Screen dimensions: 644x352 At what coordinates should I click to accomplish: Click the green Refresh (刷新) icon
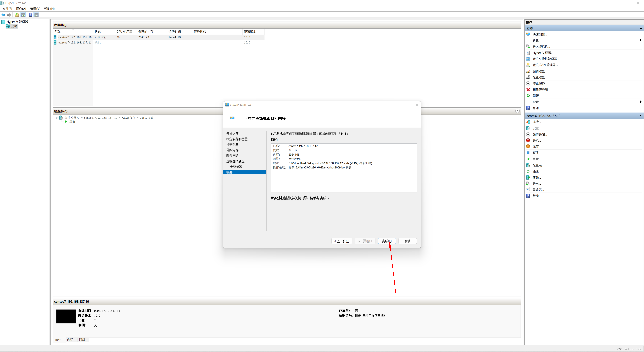pyautogui.click(x=528, y=96)
